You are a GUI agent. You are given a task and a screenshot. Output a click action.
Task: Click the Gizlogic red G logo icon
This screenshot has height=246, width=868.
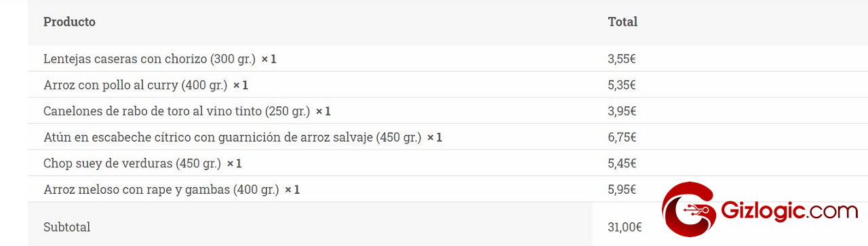point(690,209)
